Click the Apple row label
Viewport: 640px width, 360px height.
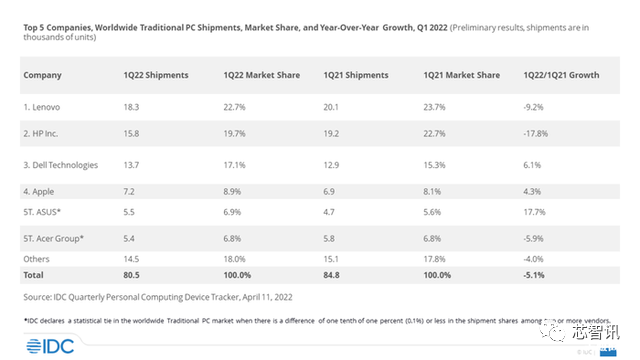click(x=39, y=191)
